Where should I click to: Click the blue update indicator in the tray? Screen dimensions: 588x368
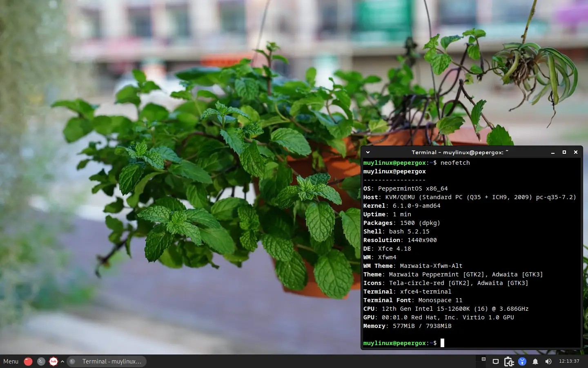(522, 361)
